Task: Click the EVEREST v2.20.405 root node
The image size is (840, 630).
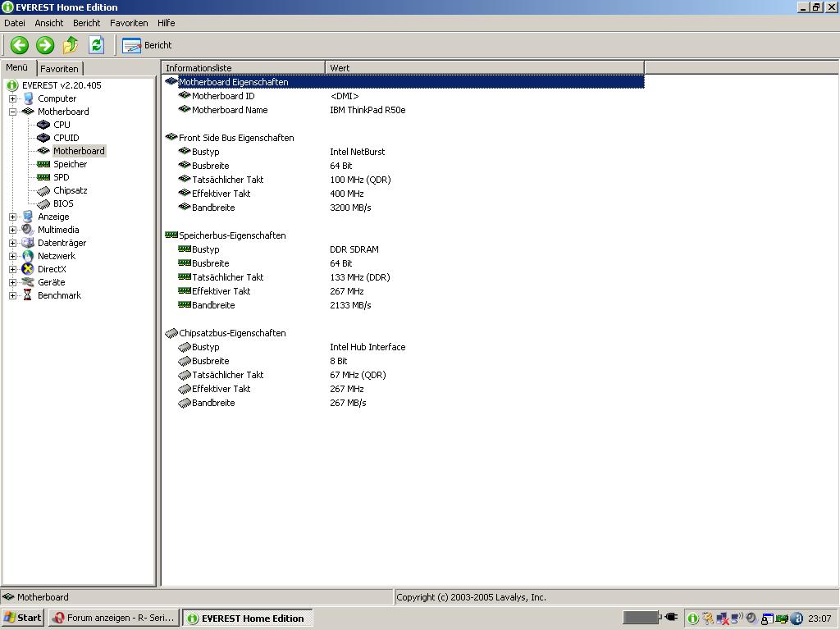Action: tap(62, 85)
